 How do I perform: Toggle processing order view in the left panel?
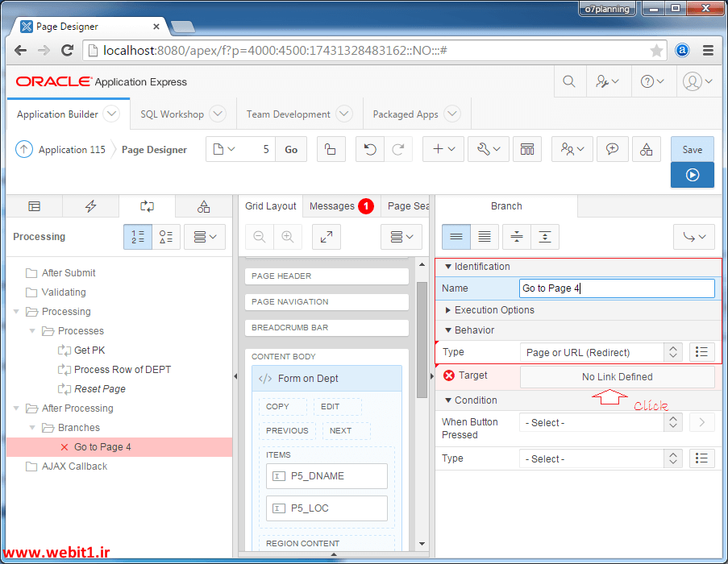click(x=135, y=236)
